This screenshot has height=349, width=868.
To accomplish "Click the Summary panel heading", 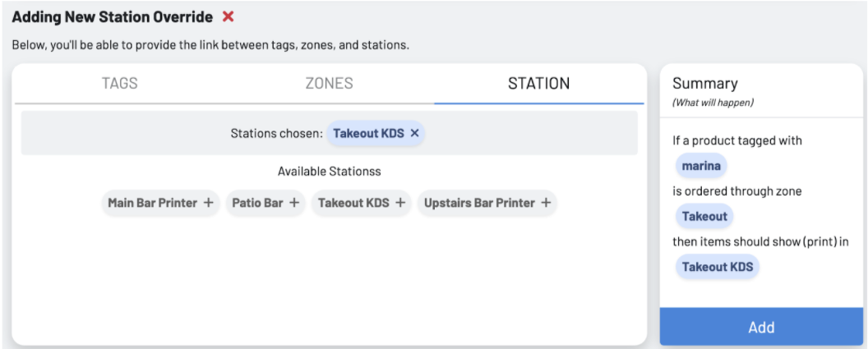I will coord(705,84).
